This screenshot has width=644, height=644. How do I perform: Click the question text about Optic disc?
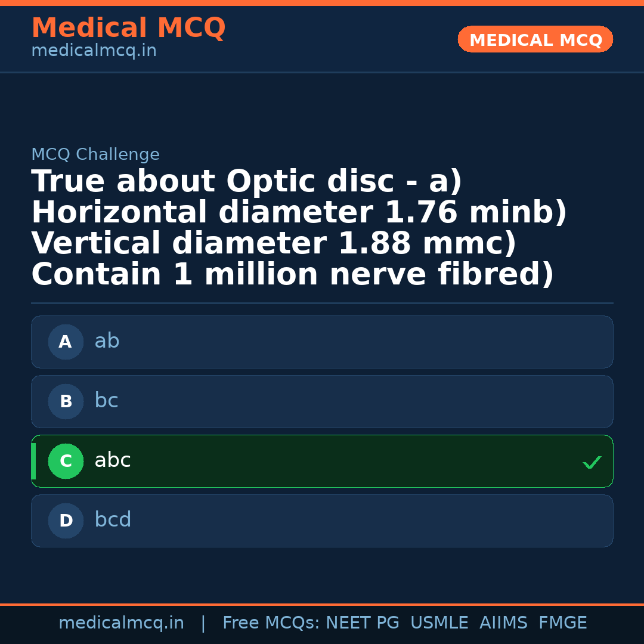point(298,227)
